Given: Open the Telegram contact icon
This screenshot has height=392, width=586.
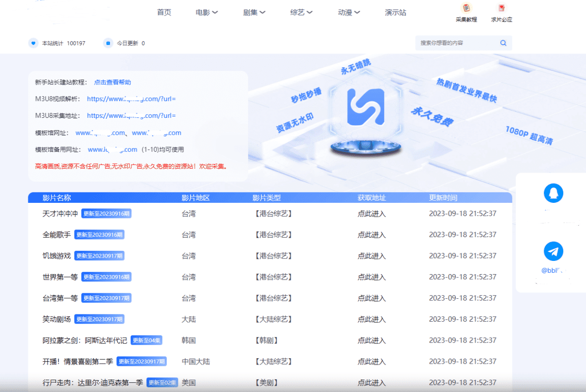Looking at the screenshot, I should [553, 251].
